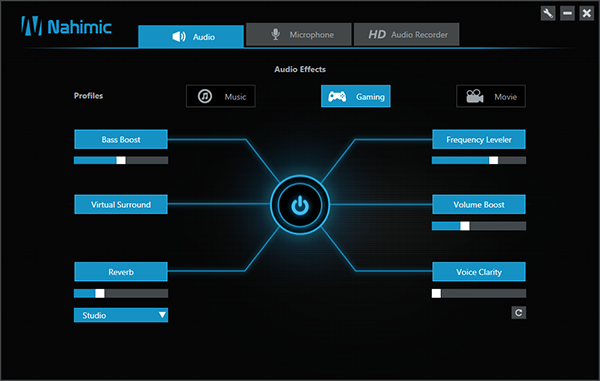Click the speaker icon in Audio tab
Screen dimensions: 600x381
(178, 37)
